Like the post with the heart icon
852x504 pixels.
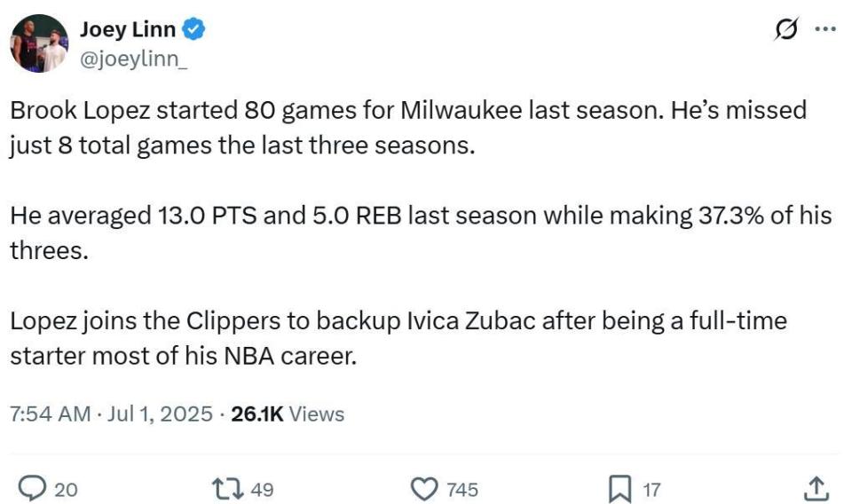pos(427,488)
